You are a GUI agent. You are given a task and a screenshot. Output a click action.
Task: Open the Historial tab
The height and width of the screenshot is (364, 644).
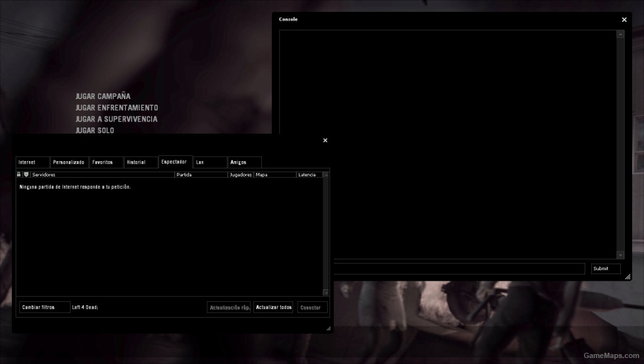pyautogui.click(x=141, y=162)
